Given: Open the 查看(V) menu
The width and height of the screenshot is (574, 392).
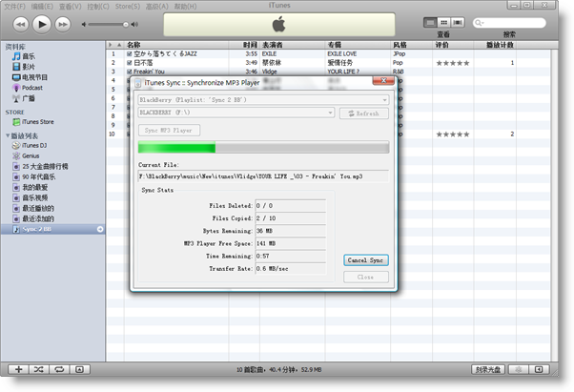Looking at the screenshot, I should pyautogui.click(x=71, y=7).
